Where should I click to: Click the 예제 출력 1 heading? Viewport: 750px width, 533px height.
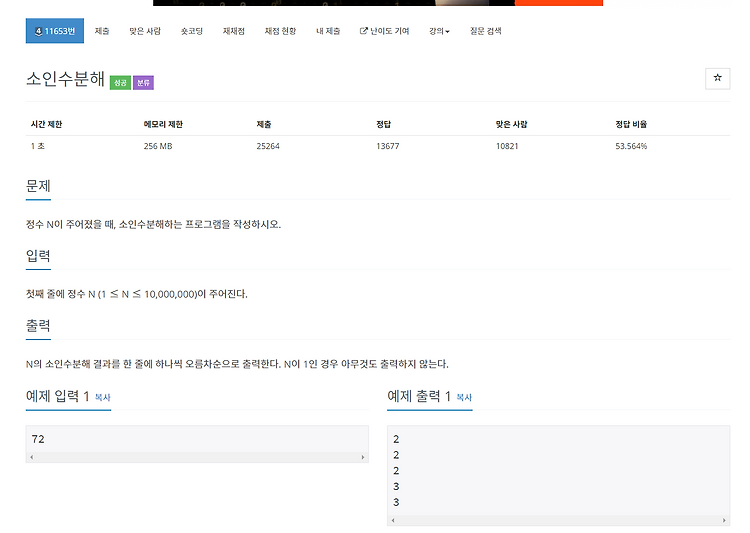tap(419, 396)
